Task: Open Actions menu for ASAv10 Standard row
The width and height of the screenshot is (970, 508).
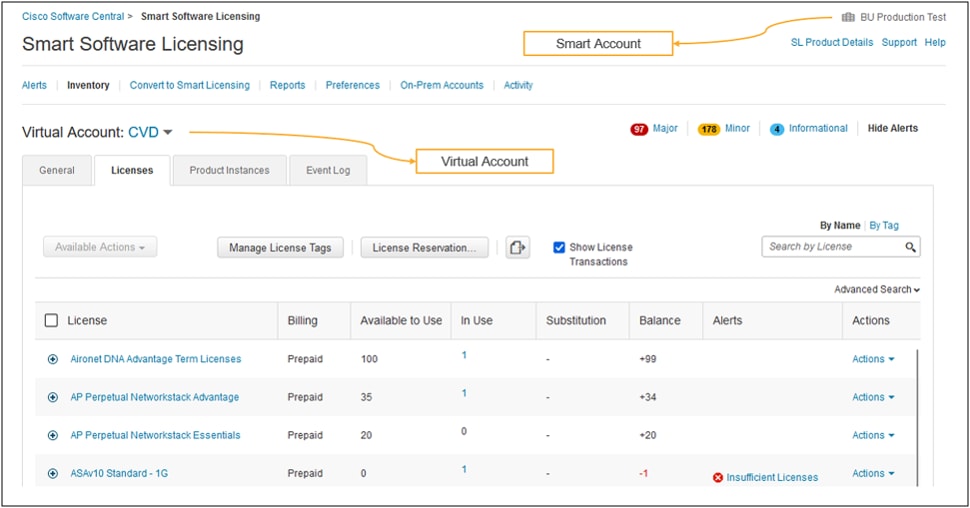Action: pyautogui.click(x=873, y=473)
